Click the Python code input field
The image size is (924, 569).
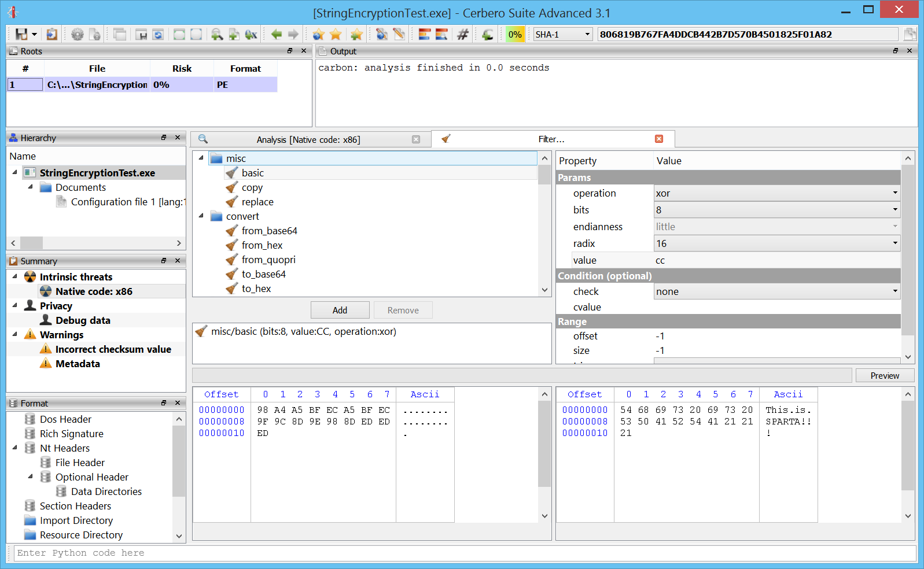click(465, 553)
